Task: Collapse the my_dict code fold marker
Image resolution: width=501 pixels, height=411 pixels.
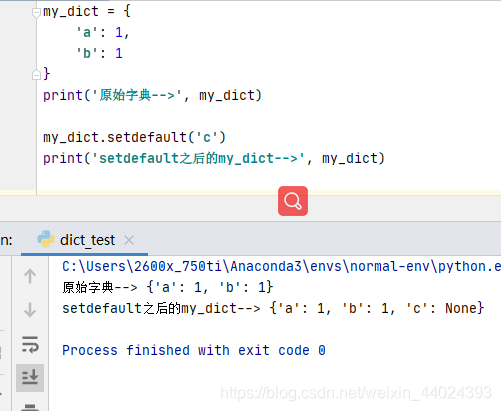Action: point(36,12)
